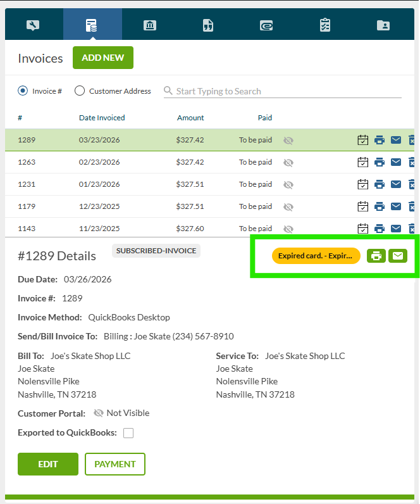
Task: Check the Exported to QuickBooks checkbox
Action: tap(128, 433)
